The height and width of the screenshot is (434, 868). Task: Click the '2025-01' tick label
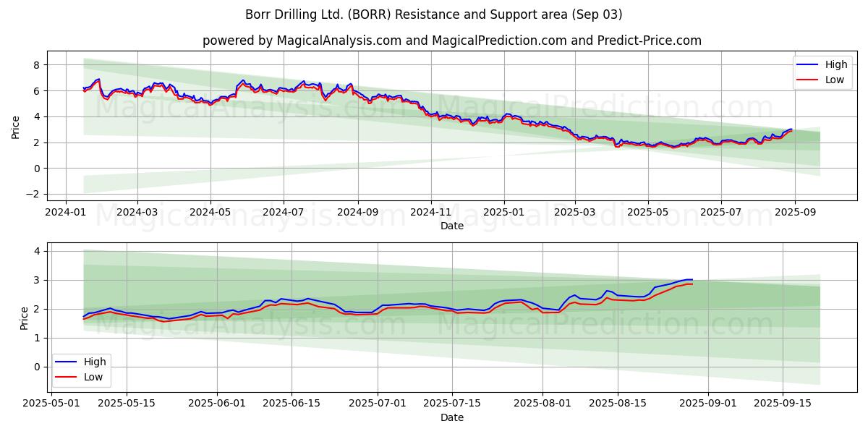503,212
